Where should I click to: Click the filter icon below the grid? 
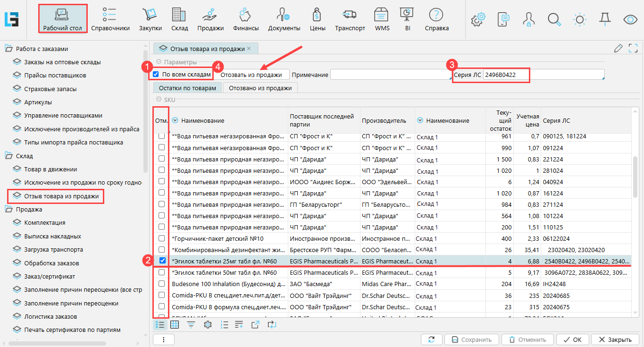pos(191,324)
